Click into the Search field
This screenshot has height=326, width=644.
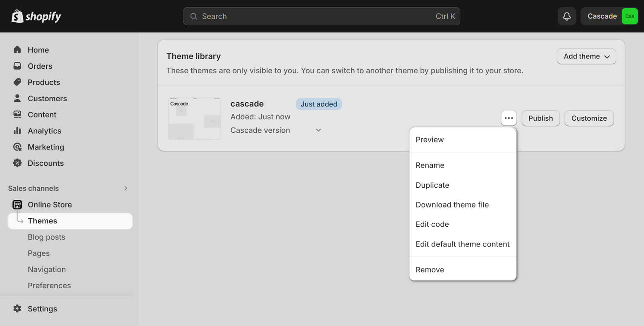322,16
